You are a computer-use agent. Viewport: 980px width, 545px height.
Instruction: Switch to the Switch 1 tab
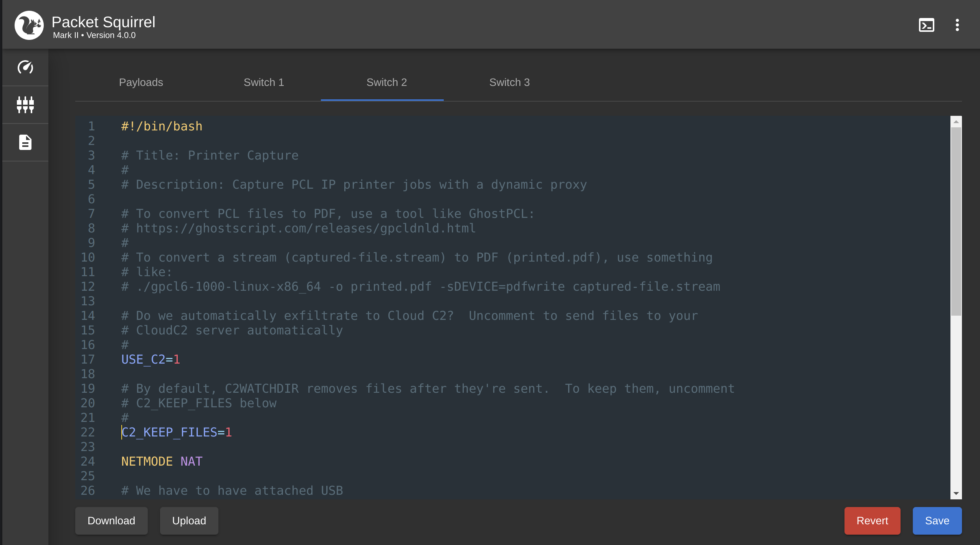click(264, 82)
